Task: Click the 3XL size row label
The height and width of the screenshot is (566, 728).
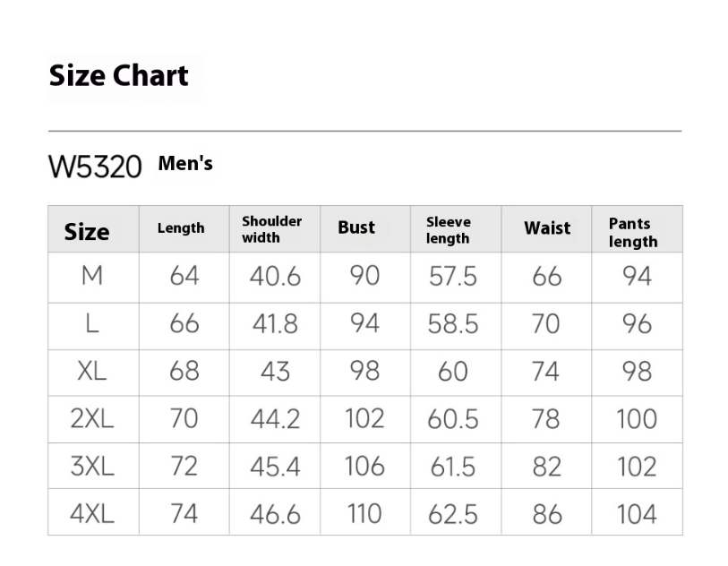Action: coord(92,467)
